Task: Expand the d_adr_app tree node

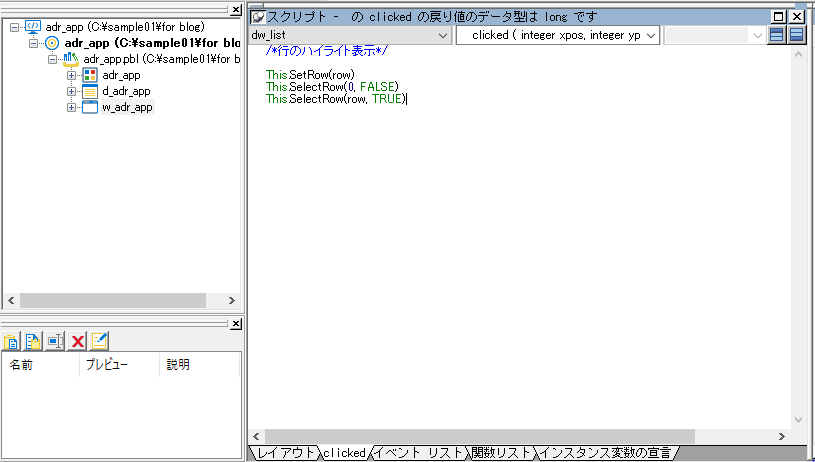Action: (x=72, y=91)
